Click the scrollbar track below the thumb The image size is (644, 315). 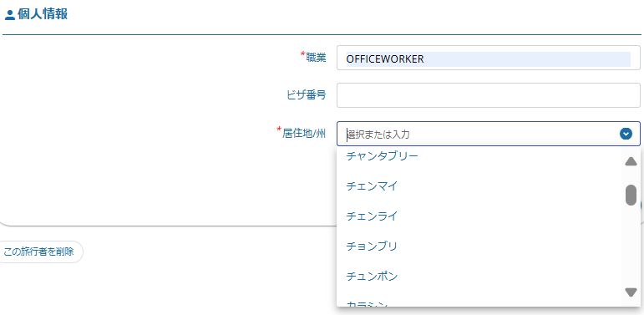coord(631,246)
